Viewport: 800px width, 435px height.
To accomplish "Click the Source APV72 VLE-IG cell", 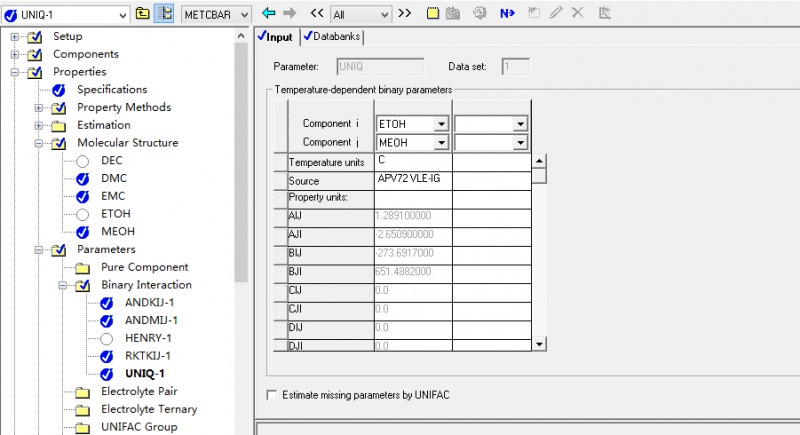I will [413, 181].
